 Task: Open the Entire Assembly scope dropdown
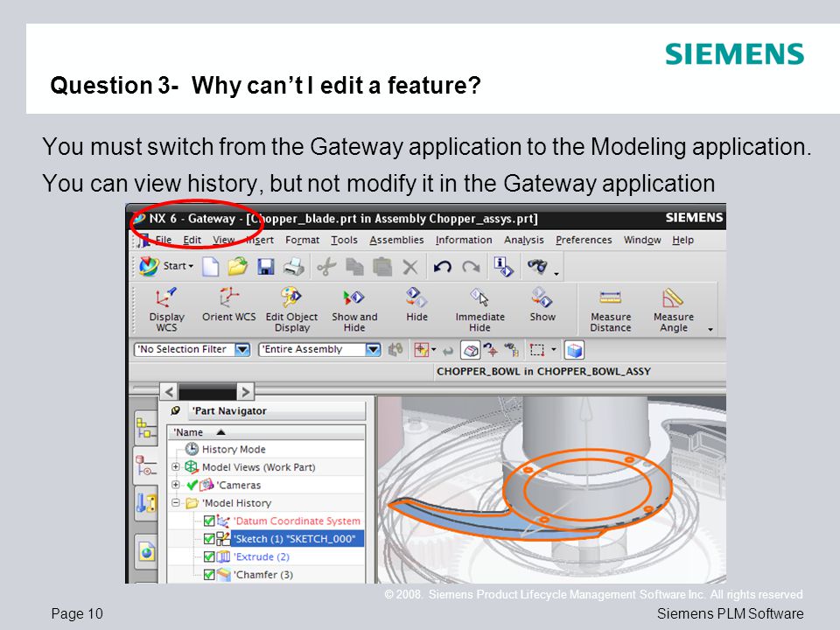pos(373,350)
